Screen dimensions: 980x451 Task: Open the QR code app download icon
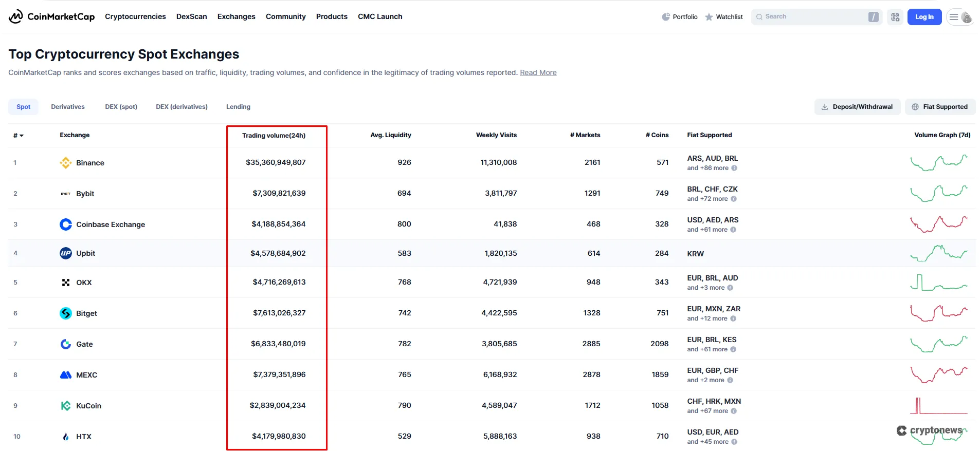coord(895,17)
